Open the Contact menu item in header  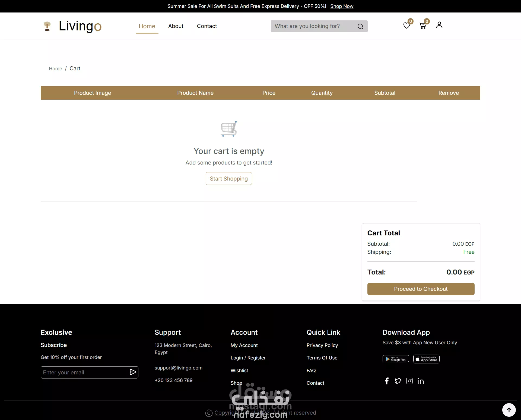(x=207, y=26)
